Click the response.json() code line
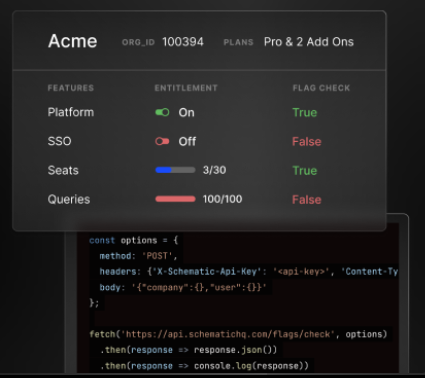 188,350
